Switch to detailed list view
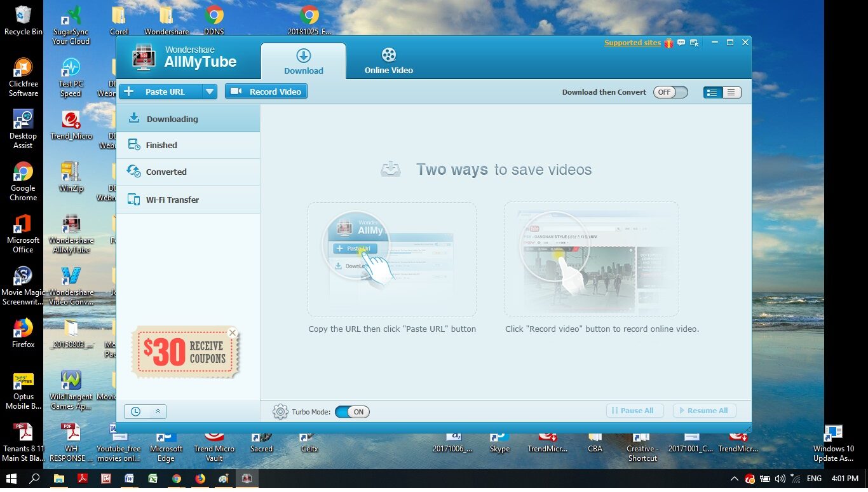 point(712,92)
